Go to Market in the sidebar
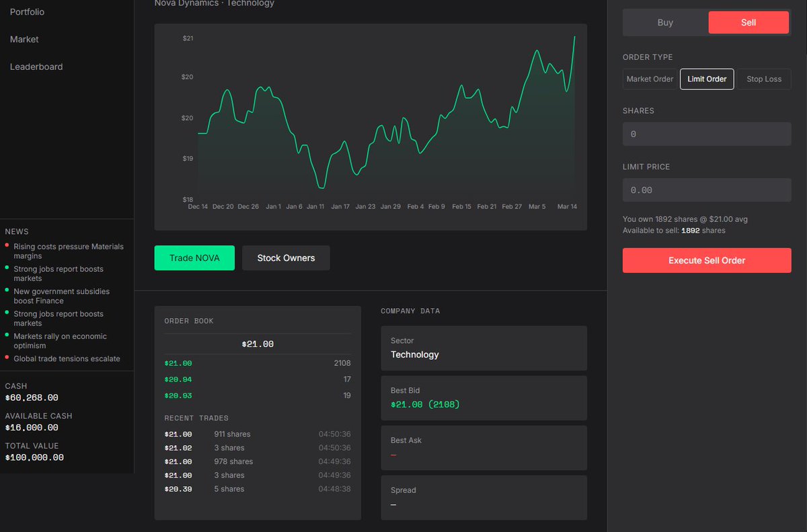The width and height of the screenshot is (807, 532). coord(24,40)
